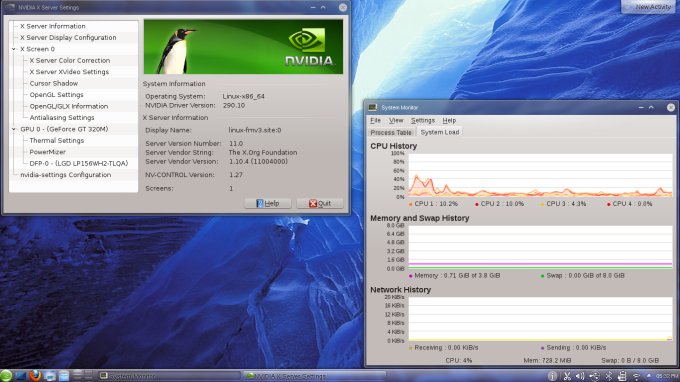Click the NVIDIA penguin banner image
The height and width of the screenshot is (382, 680).
(243, 46)
